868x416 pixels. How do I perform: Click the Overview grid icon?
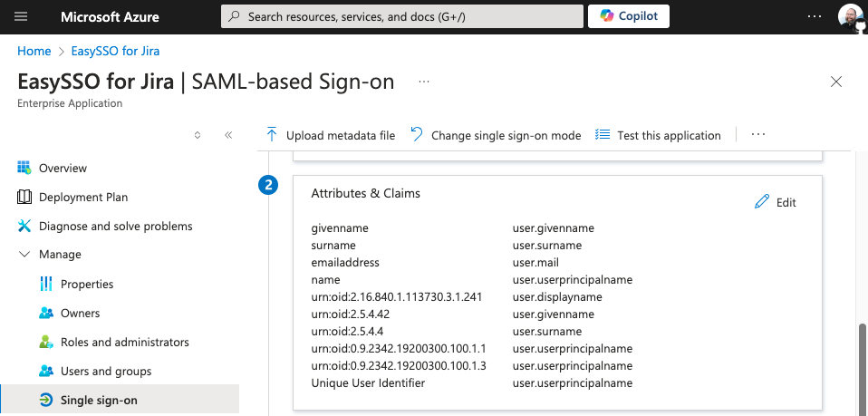24,168
